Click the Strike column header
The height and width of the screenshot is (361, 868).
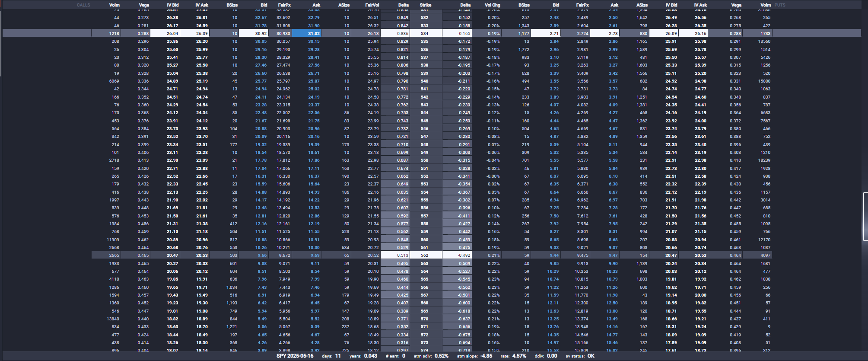point(425,5)
